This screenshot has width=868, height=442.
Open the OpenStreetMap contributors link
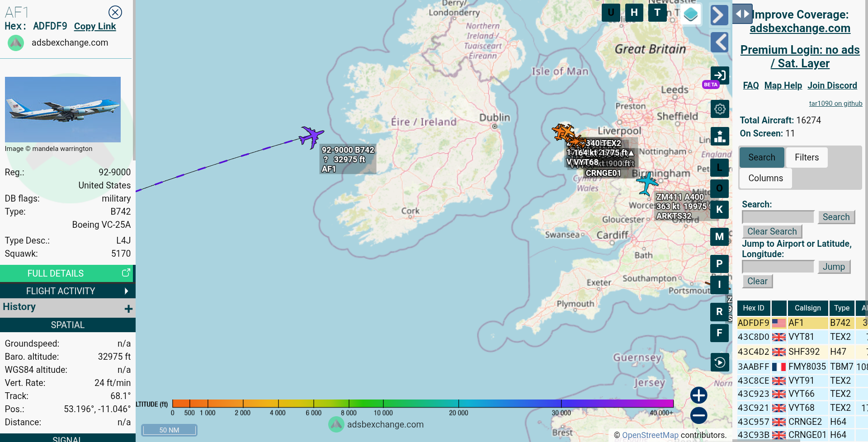coord(650,435)
